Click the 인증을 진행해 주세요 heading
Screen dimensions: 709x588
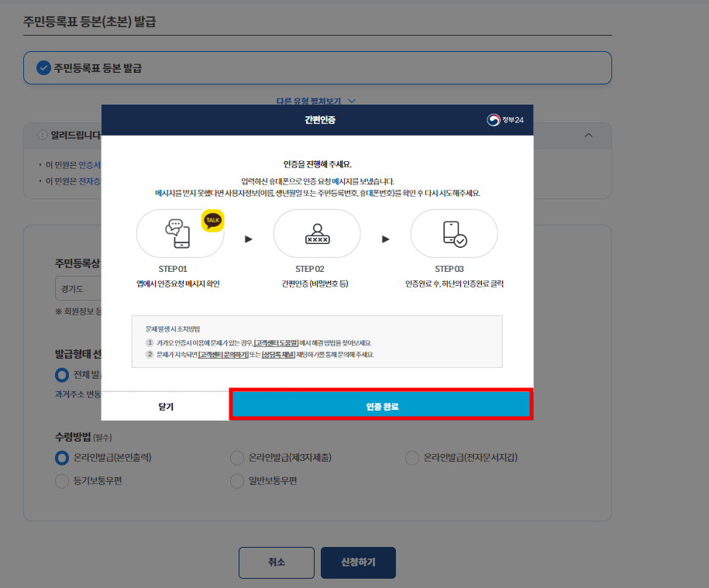tap(318, 164)
